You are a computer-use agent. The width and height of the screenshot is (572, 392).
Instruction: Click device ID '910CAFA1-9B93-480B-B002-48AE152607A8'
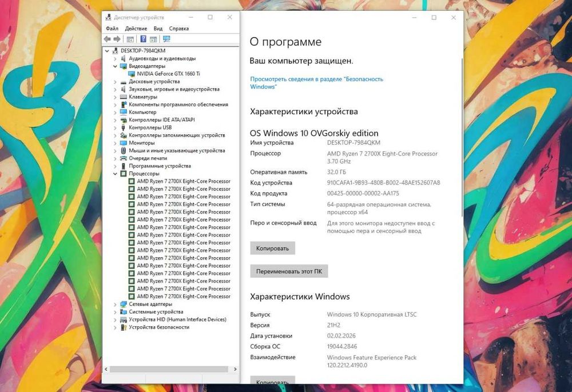point(383,182)
